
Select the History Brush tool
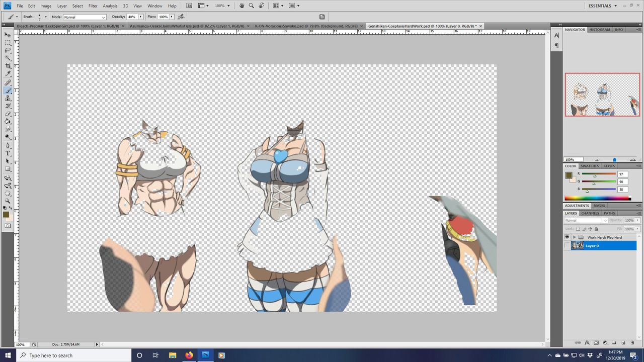click(x=8, y=106)
